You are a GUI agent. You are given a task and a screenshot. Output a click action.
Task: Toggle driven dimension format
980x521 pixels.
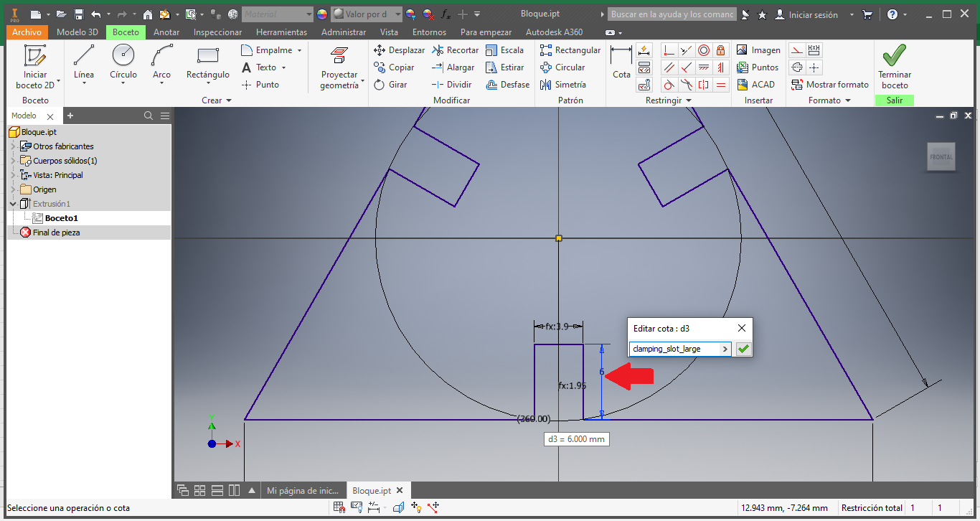pyautogui.click(x=814, y=50)
